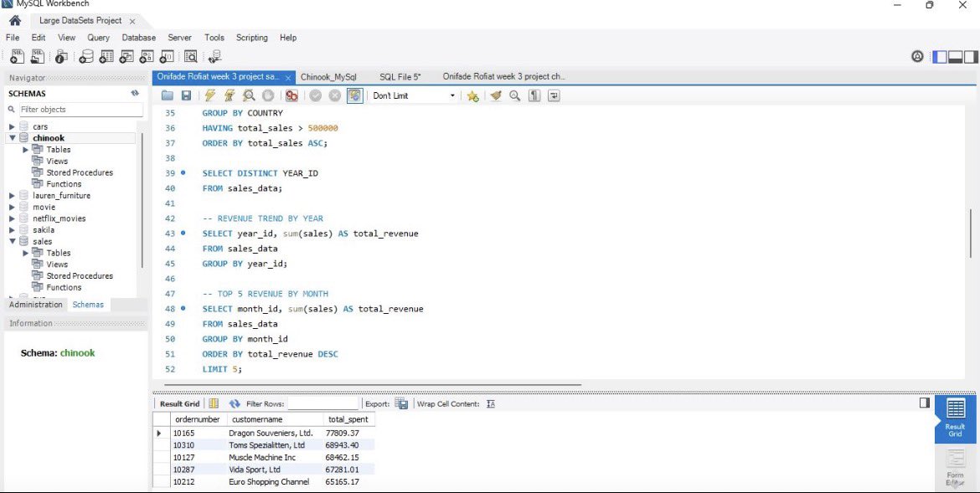This screenshot has height=493, width=980.
Task: Select Stored Procedures under chinook
Action: click(80, 172)
